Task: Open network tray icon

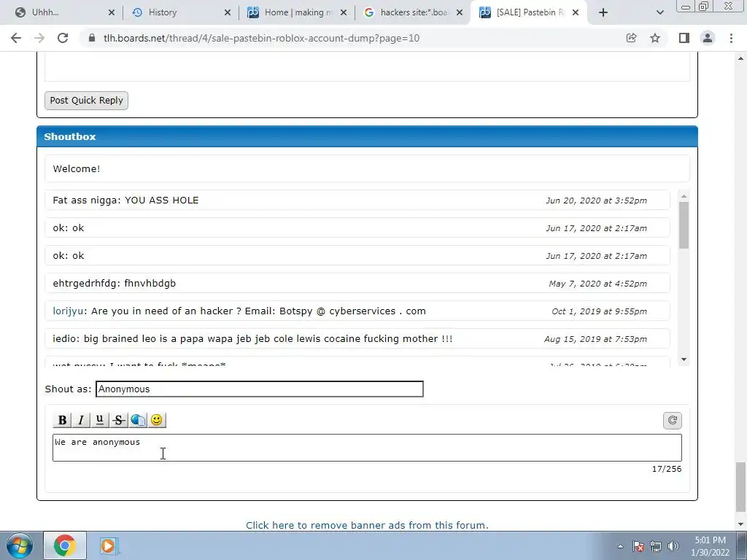Action: pyautogui.click(x=656, y=546)
